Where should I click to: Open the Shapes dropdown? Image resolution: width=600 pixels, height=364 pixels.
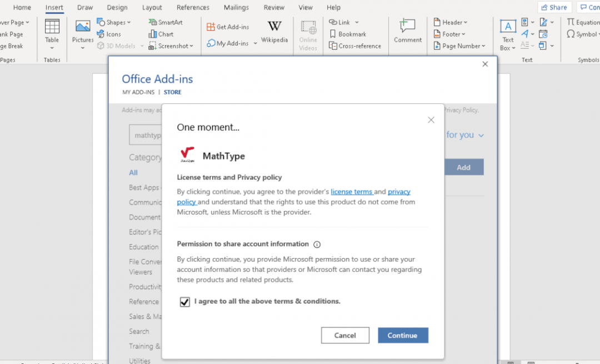(x=114, y=22)
